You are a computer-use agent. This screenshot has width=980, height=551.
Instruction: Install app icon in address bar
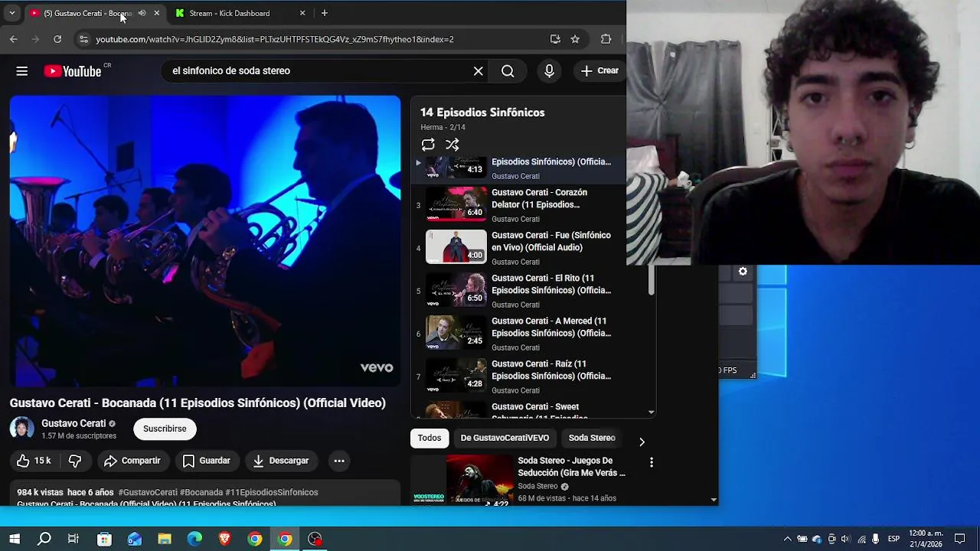(555, 39)
